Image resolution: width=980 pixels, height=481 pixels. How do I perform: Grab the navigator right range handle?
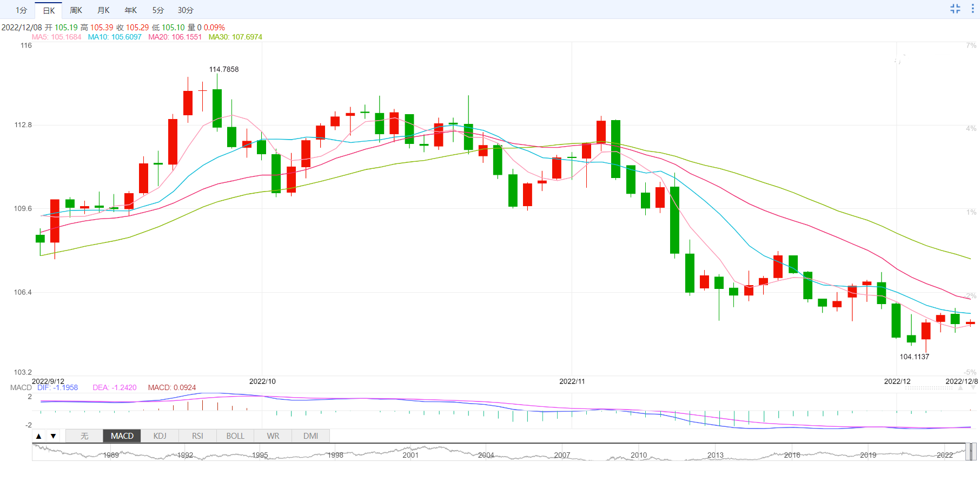[975, 452]
